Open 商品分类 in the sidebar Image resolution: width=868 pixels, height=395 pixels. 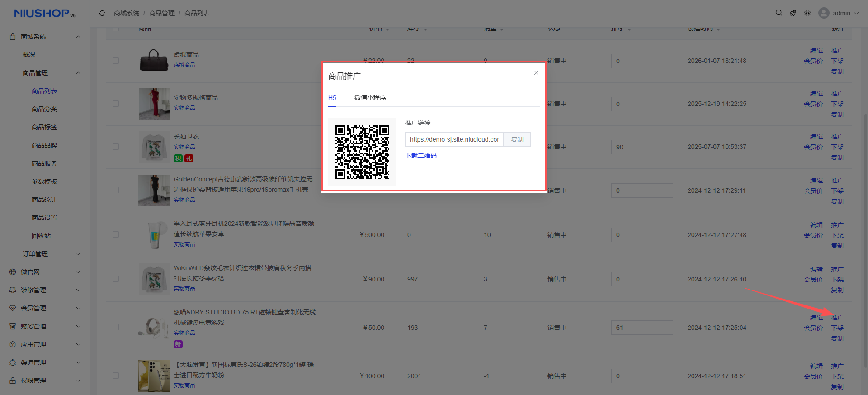pos(44,109)
